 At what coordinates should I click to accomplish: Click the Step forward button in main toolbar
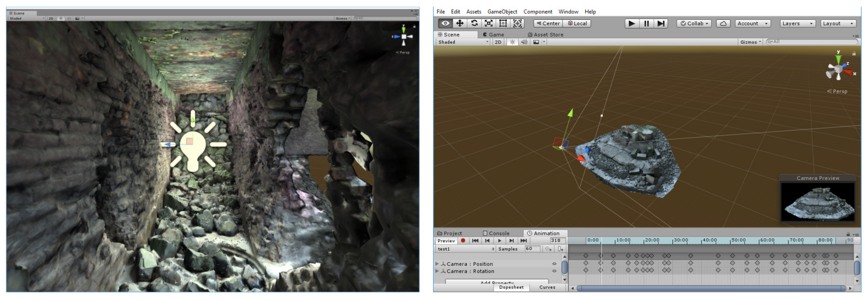660,23
